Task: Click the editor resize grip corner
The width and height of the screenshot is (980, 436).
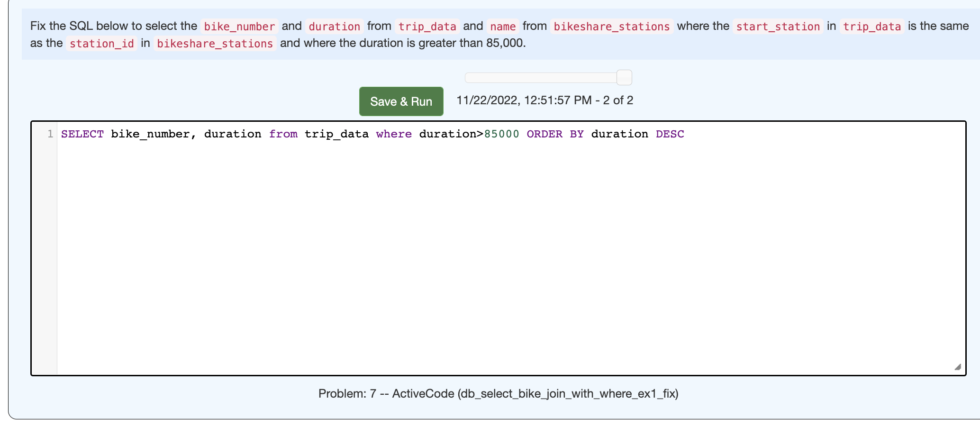Action: (958, 367)
